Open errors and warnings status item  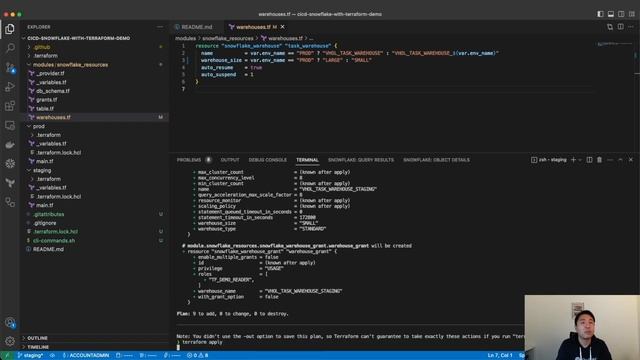(x=198, y=356)
